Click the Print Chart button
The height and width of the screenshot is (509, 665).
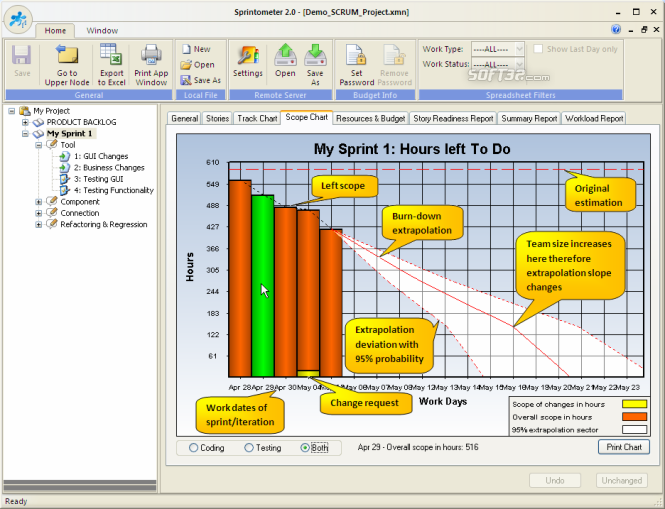(624, 447)
